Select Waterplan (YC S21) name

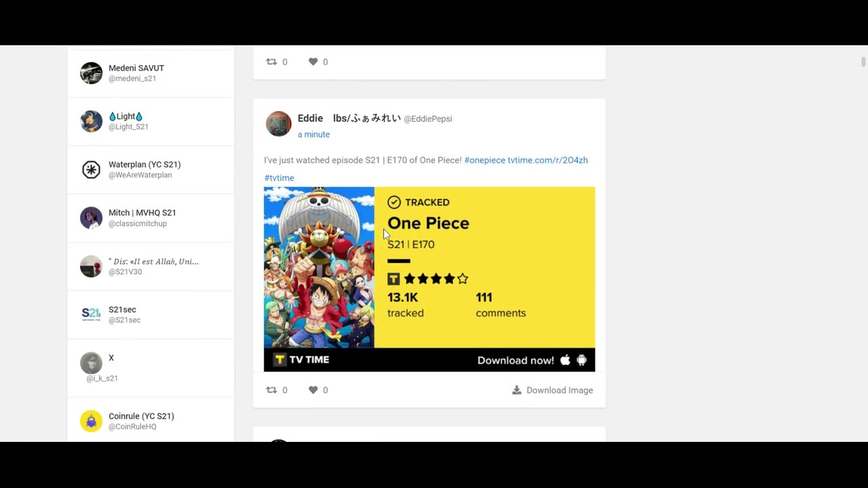[x=144, y=165]
